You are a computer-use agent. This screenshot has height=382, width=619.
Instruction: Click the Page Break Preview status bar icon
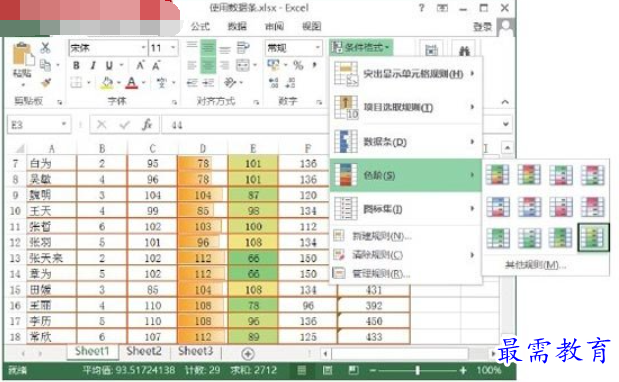[353, 370]
